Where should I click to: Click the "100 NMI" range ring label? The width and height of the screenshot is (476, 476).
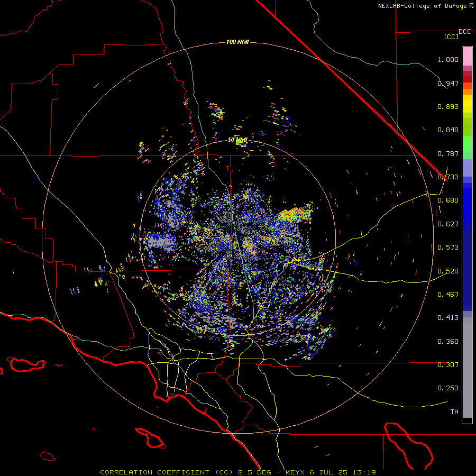point(237,42)
